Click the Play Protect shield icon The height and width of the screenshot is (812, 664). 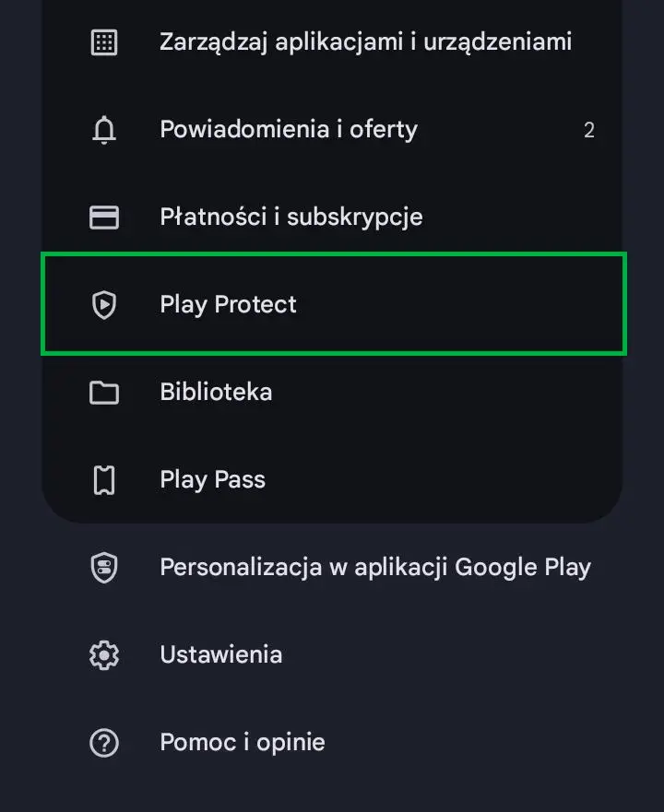[x=104, y=304]
